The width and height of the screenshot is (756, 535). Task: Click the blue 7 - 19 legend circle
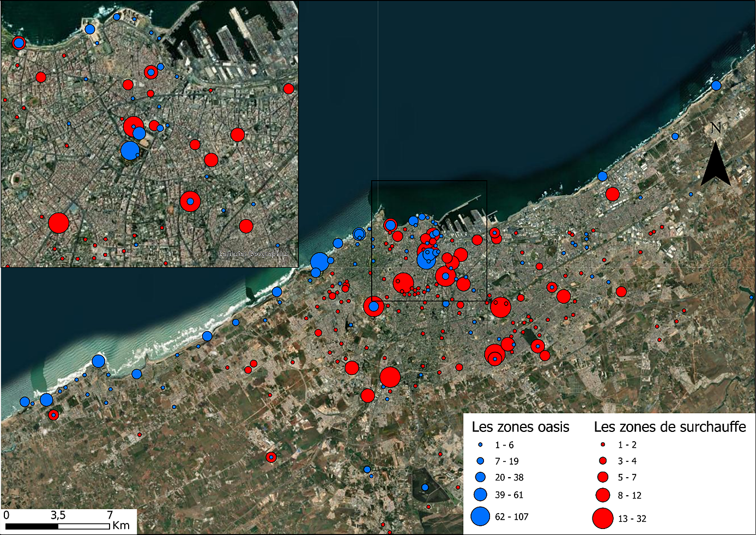pyautogui.click(x=480, y=461)
